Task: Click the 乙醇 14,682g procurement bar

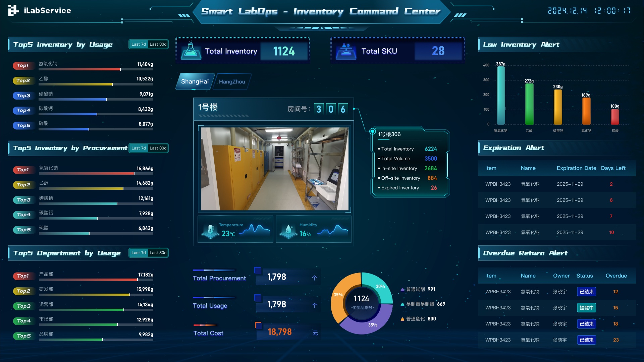Action: point(96,189)
